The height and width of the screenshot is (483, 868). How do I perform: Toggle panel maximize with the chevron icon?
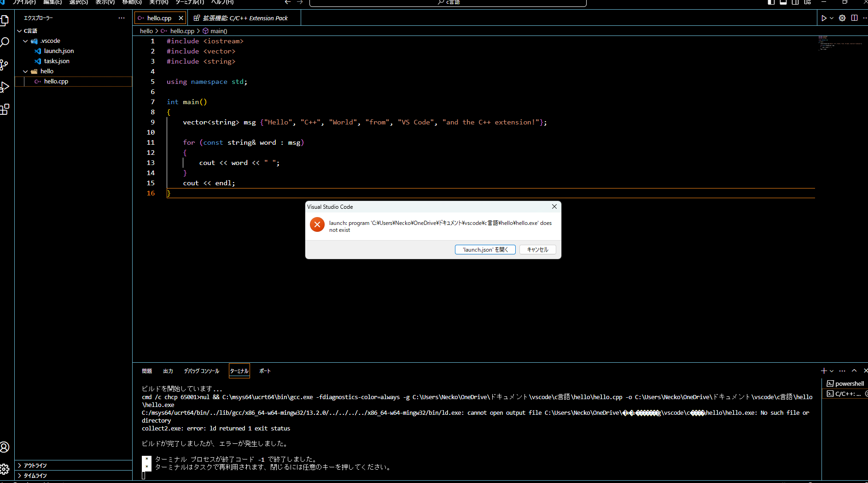click(x=854, y=371)
